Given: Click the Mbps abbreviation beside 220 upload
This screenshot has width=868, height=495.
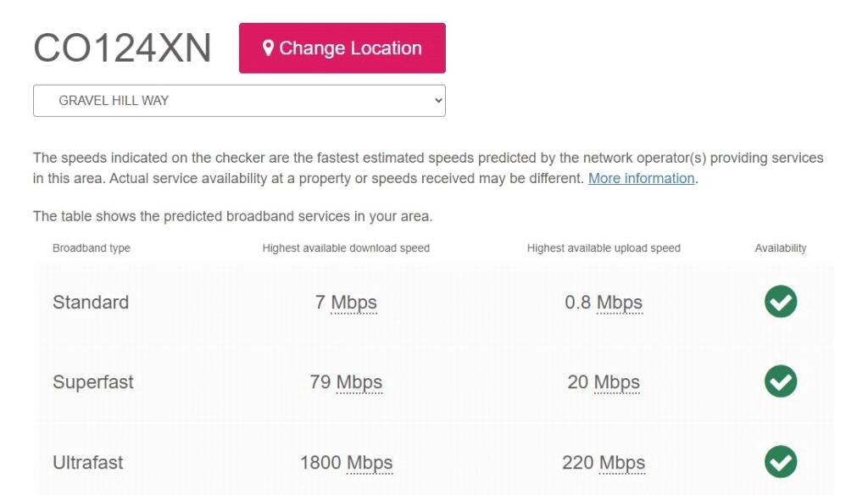Looking at the screenshot, I should pos(622,463).
